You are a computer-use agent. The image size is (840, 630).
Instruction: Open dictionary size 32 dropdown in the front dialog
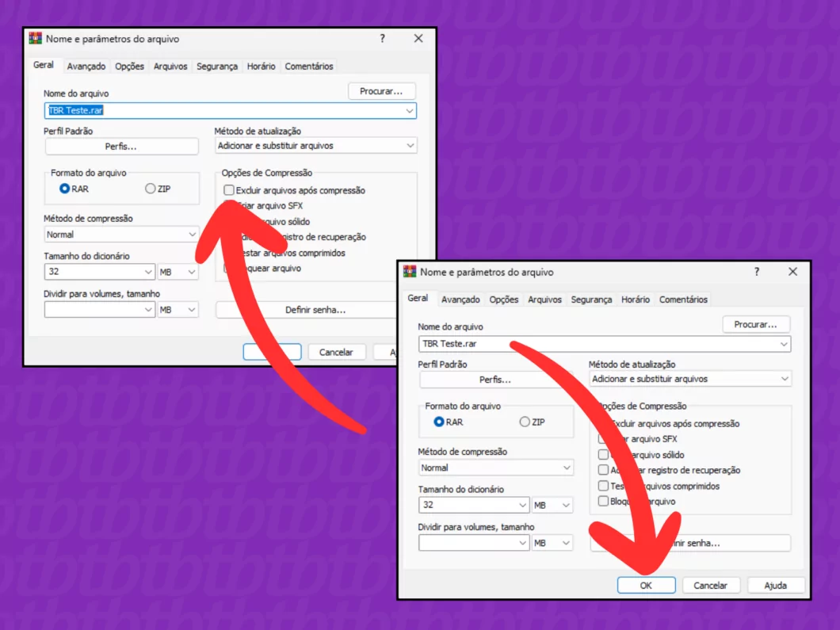tap(522, 505)
